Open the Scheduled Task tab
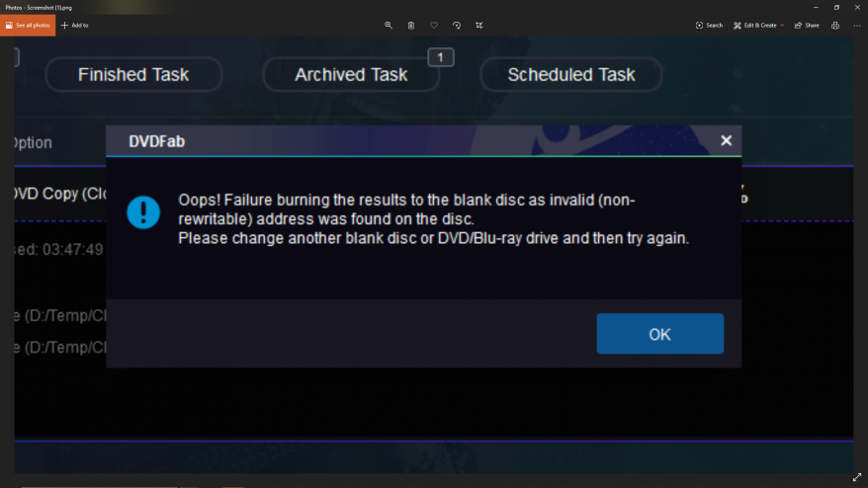The height and width of the screenshot is (488, 868). pyautogui.click(x=570, y=74)
